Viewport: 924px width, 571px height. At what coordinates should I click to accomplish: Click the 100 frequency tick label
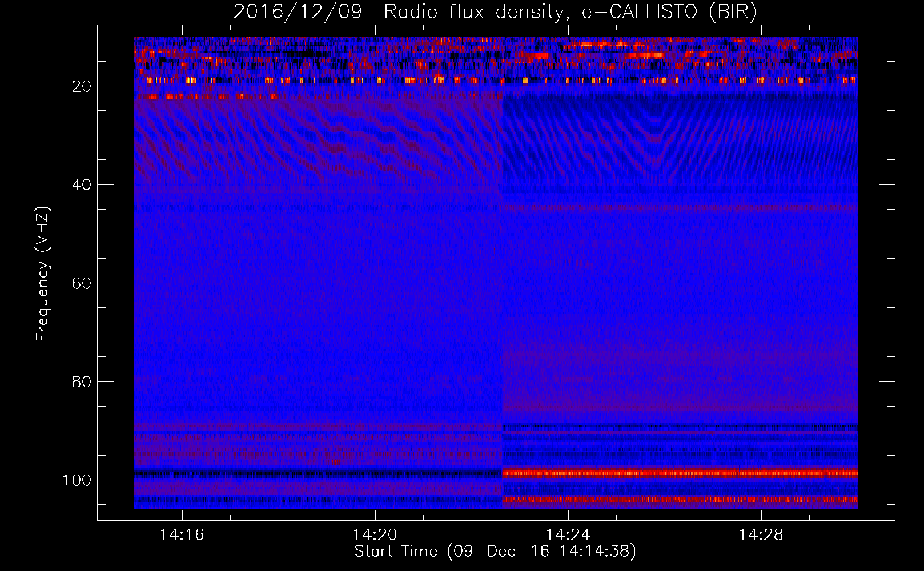pos(77,480)
